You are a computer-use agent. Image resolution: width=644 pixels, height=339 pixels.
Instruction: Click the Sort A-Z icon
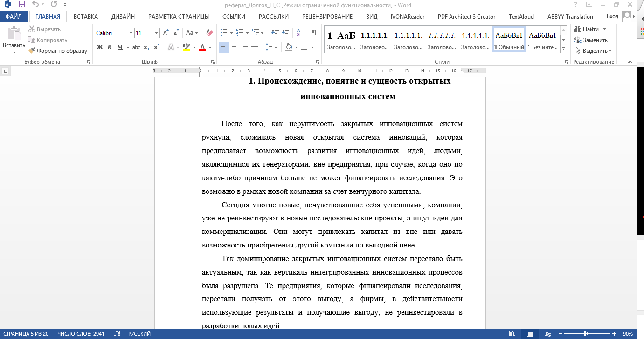pos(300,33)
